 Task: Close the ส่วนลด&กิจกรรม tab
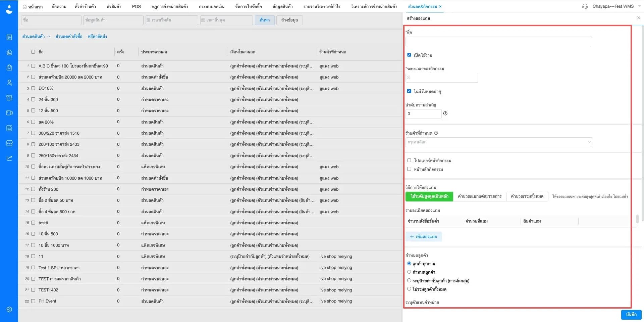[x=440, y=6]
